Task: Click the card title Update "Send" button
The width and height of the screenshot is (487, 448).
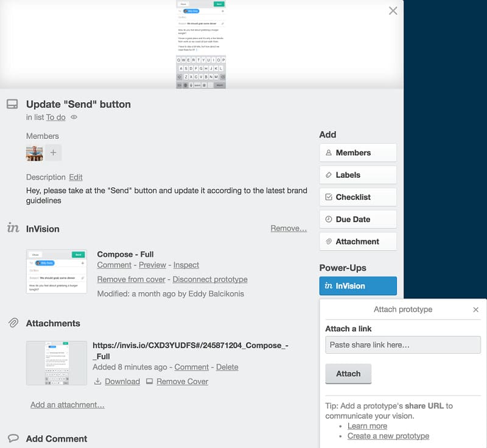Action: coord(79,104)
